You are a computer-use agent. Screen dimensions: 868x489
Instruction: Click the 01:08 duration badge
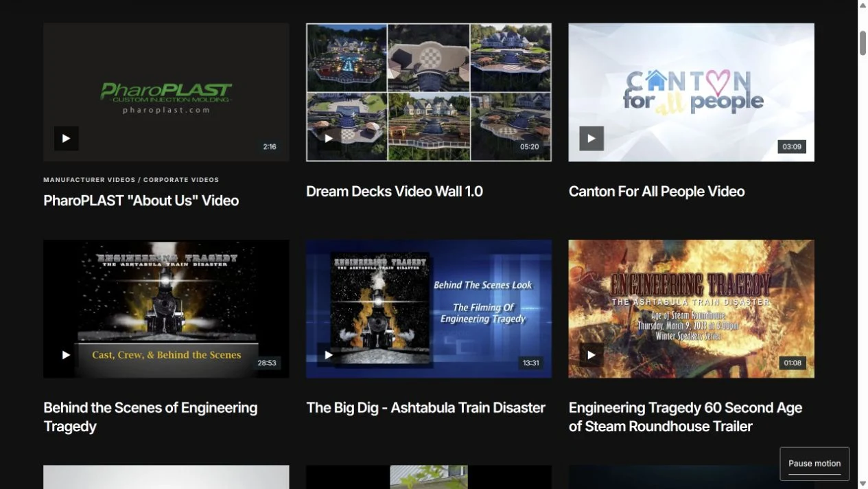click(x=793, y=363)
